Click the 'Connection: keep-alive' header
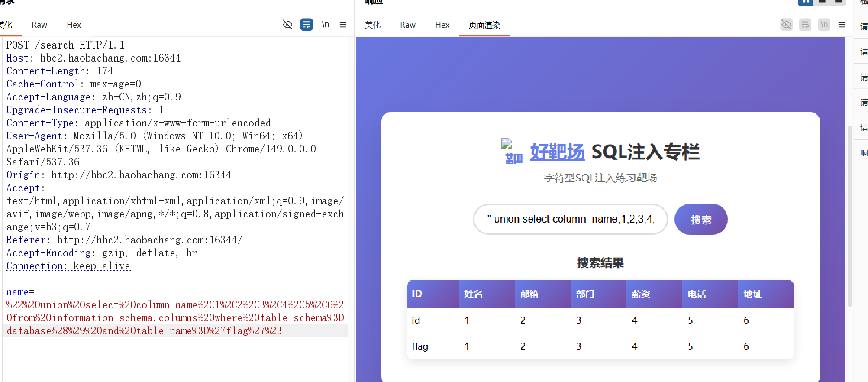 [68, 266]
